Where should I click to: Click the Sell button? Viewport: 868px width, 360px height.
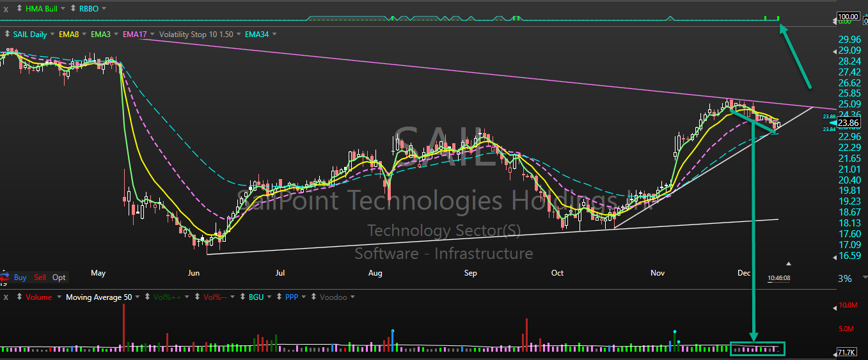pos(40,278)
